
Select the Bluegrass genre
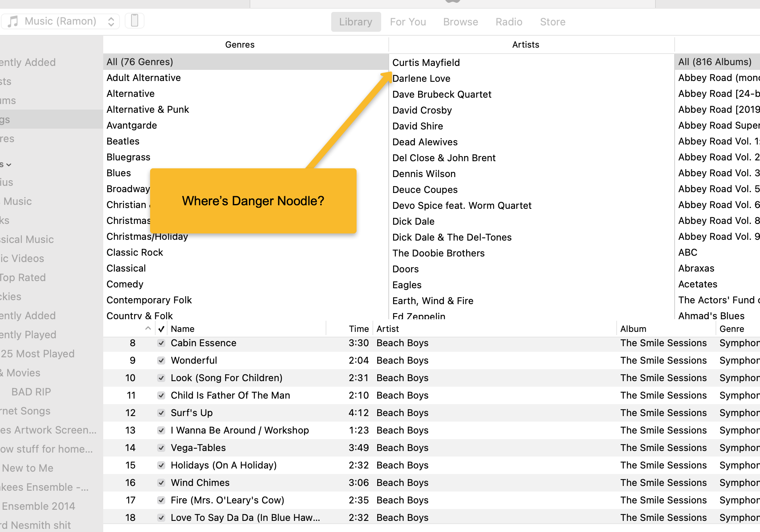pos(246,157)
